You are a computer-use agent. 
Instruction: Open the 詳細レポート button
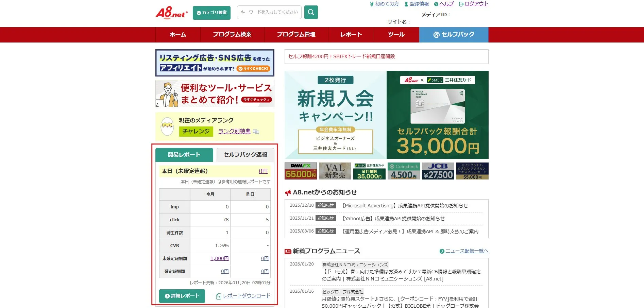(x=182, y=296)
